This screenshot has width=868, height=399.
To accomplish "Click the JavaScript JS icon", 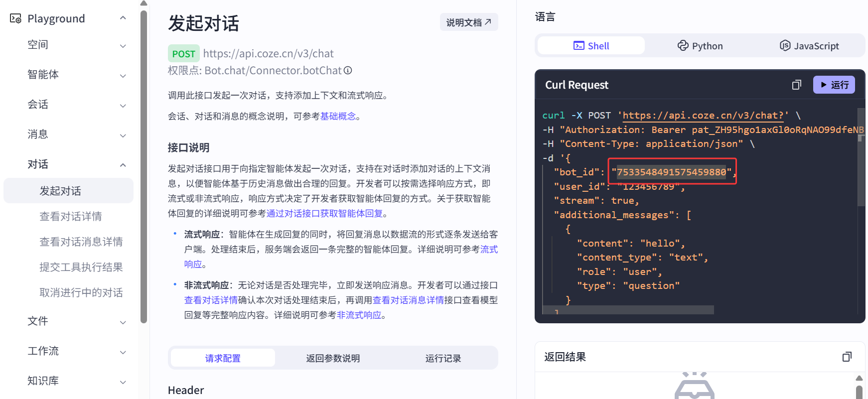I will 785,46.
